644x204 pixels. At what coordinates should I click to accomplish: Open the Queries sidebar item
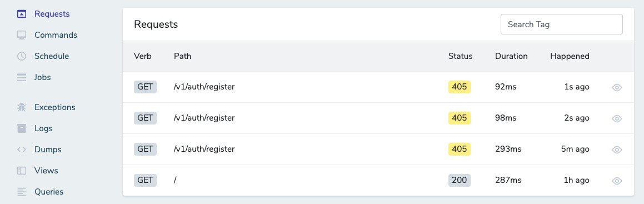(49, 192)
